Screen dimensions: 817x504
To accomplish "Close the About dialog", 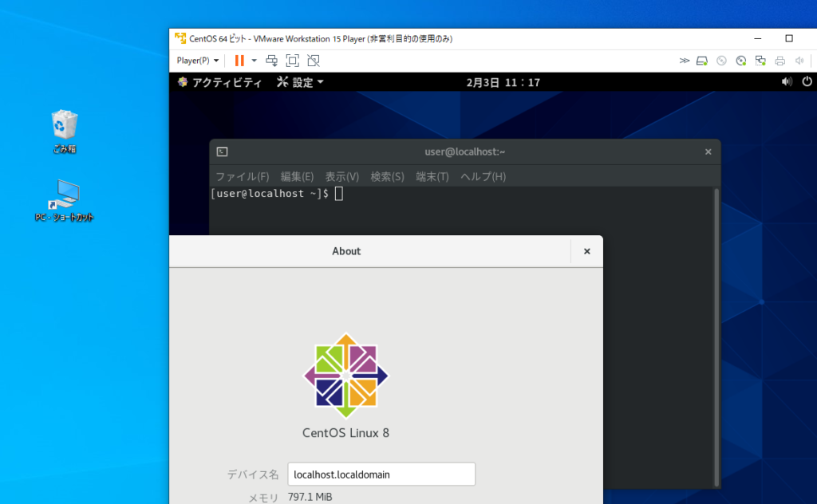I will [x=587, y=251].
